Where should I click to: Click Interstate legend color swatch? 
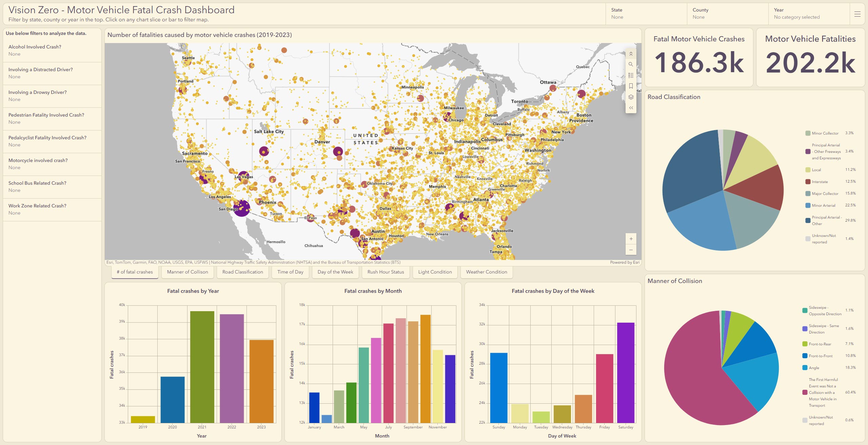[808, 182]
